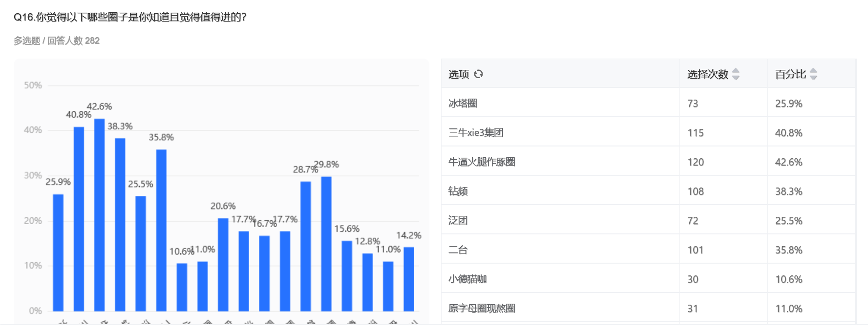Click the 冰塔圈 option in the table
This screenshot has height=333, width=868.
point(463,104)
